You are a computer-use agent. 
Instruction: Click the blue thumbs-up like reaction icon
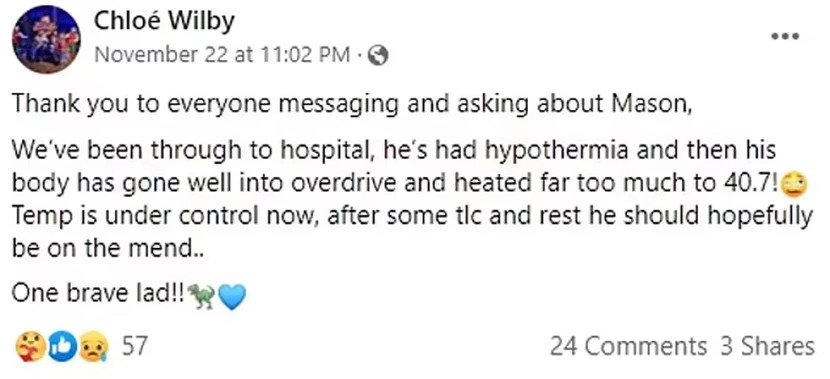(62, 347)
